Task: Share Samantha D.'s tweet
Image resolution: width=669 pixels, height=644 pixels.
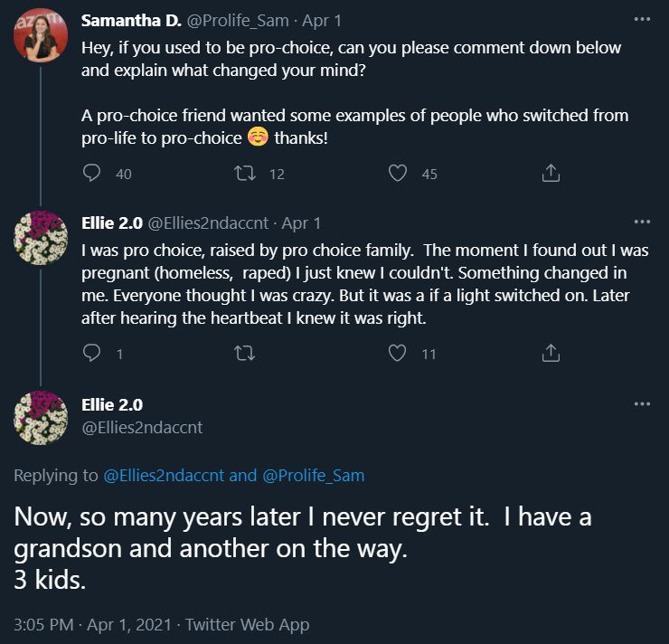Action: pos(551,173)
